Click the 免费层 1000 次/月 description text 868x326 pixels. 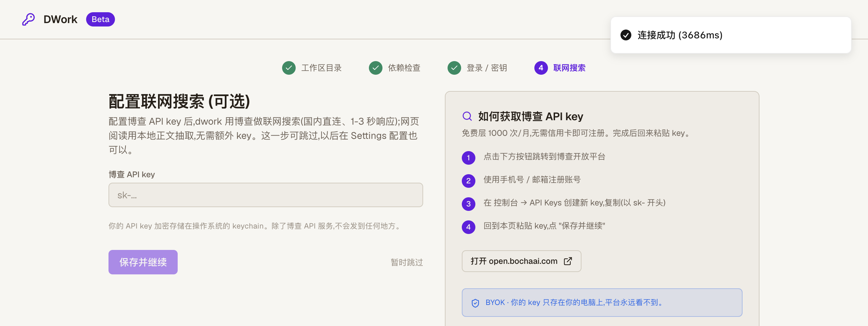576,133
